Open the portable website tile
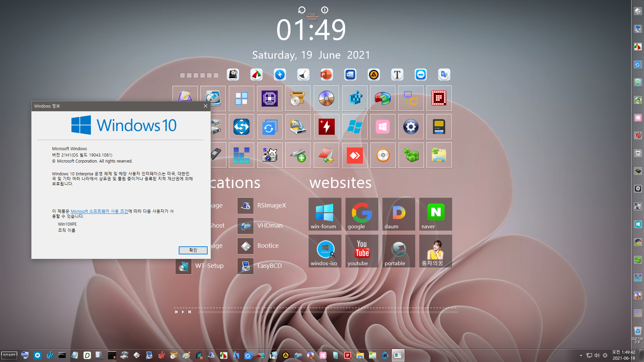Screen dimensions: 644x362 (398, 251)
